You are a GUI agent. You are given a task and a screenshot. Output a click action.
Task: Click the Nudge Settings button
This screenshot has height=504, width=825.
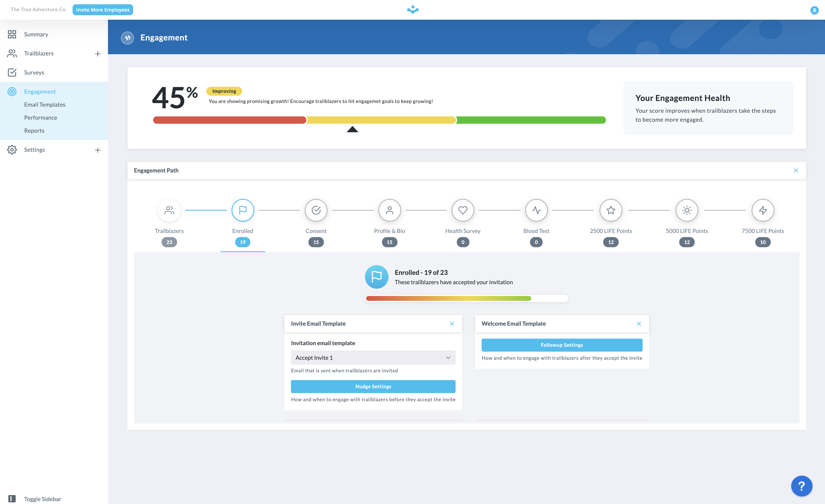tap(373, 386)
